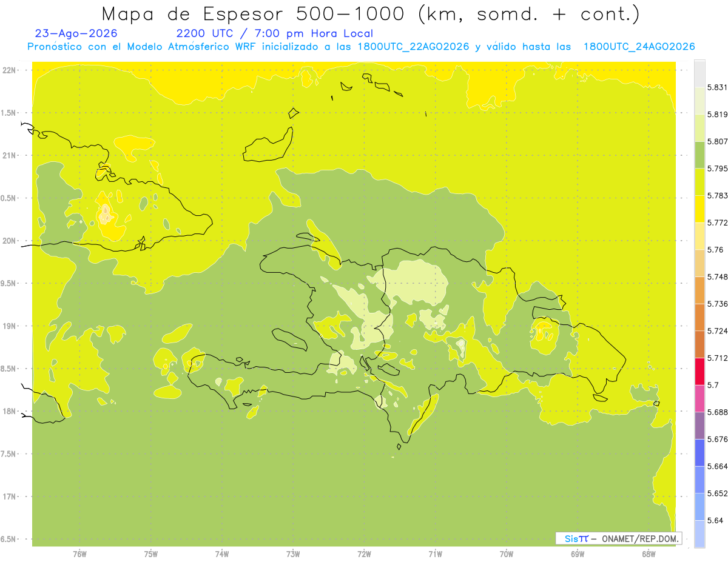
Task: Click the "75W" longitude label
Action: tap(151, 554)
